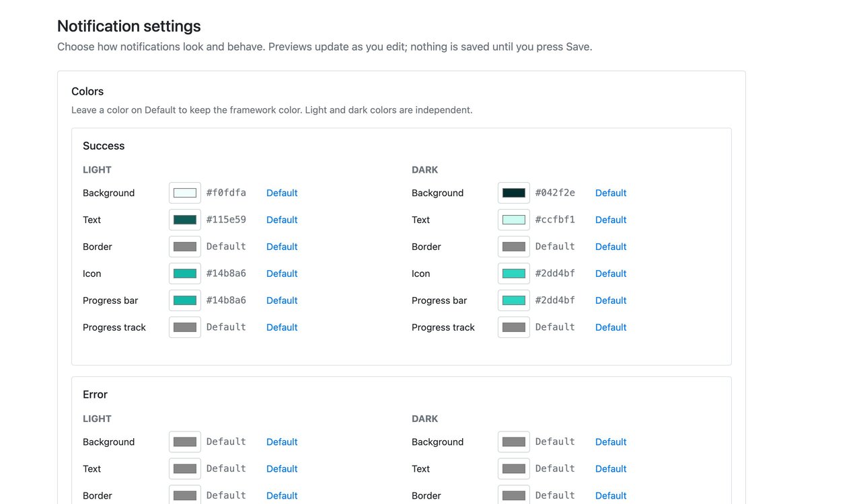Reset Success dark Progress track to Default
861x504 pixels.
point(611,327)
